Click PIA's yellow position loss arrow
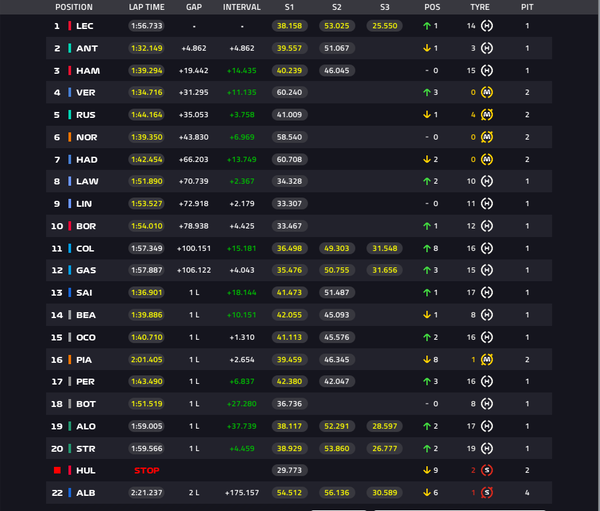Screen dimensions: 600x511 click(x=427, y=359)
